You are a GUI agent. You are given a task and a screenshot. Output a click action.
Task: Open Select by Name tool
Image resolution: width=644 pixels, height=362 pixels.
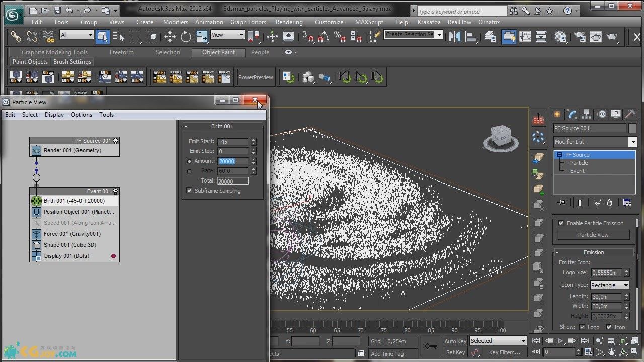click(x=119, y=36)
